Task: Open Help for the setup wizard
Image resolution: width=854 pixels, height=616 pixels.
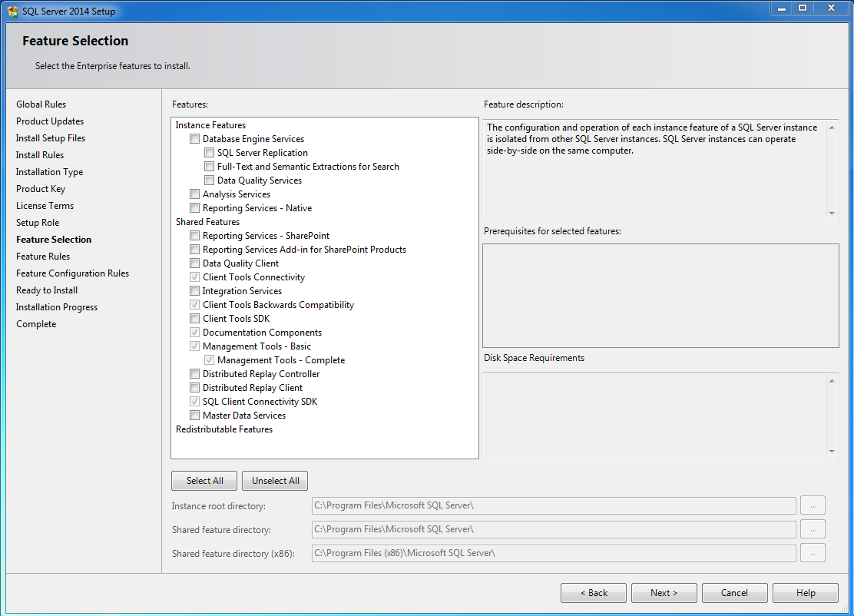Action: click(x=805, y=593)
